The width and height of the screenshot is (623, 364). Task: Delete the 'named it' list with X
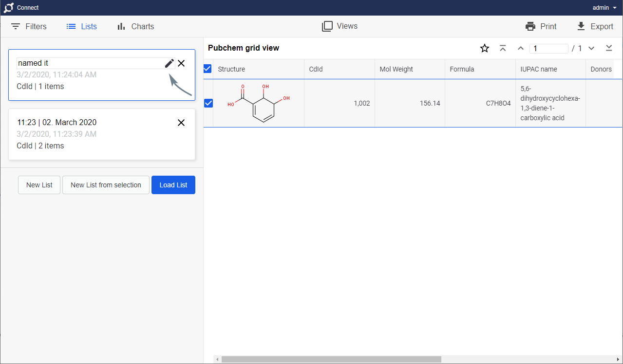tap(181, 63)
